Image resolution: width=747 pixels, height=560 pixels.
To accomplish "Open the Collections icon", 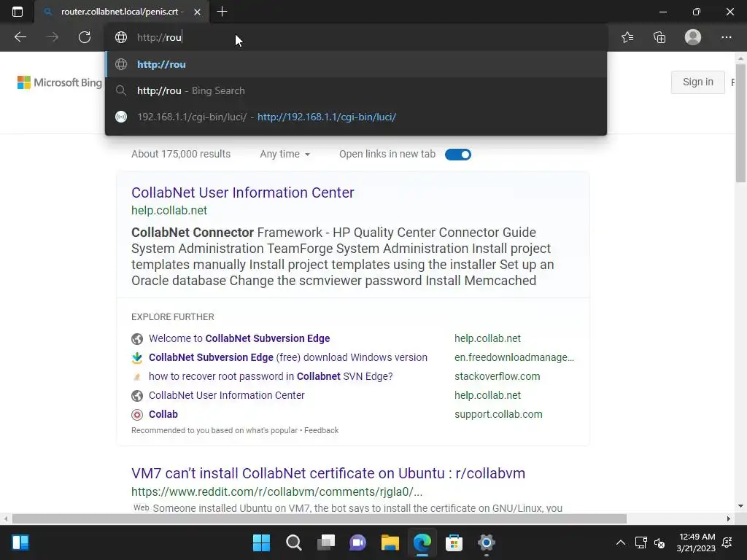I will 659,37.
